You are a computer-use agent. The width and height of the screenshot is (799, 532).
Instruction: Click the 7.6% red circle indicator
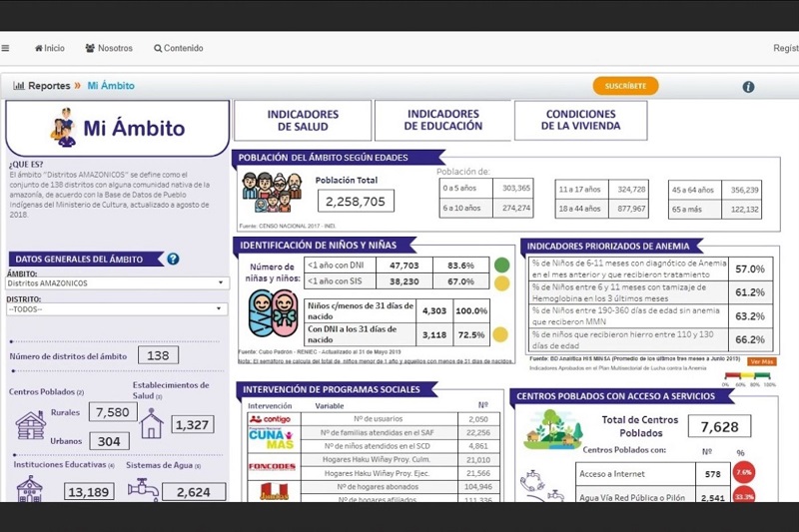743,472
